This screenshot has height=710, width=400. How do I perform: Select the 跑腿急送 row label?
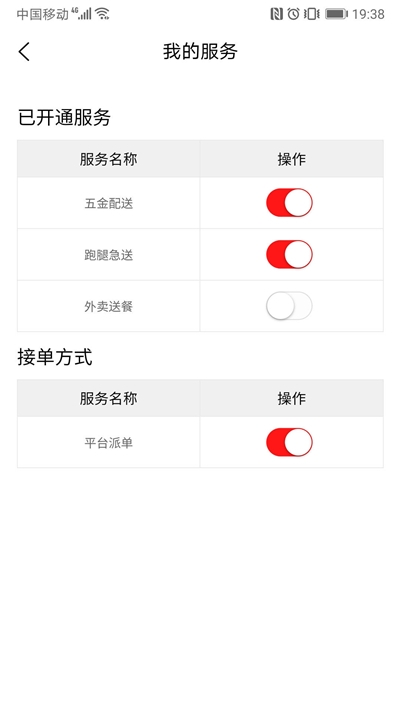(x=109, y=255)
